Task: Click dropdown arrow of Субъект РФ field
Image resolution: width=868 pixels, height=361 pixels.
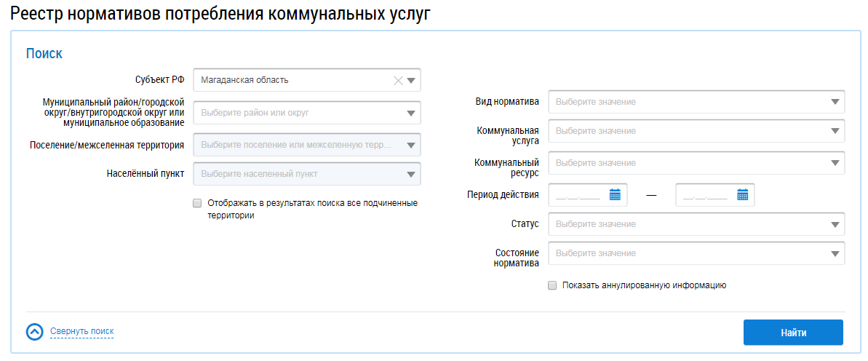Action: [411, 81]
